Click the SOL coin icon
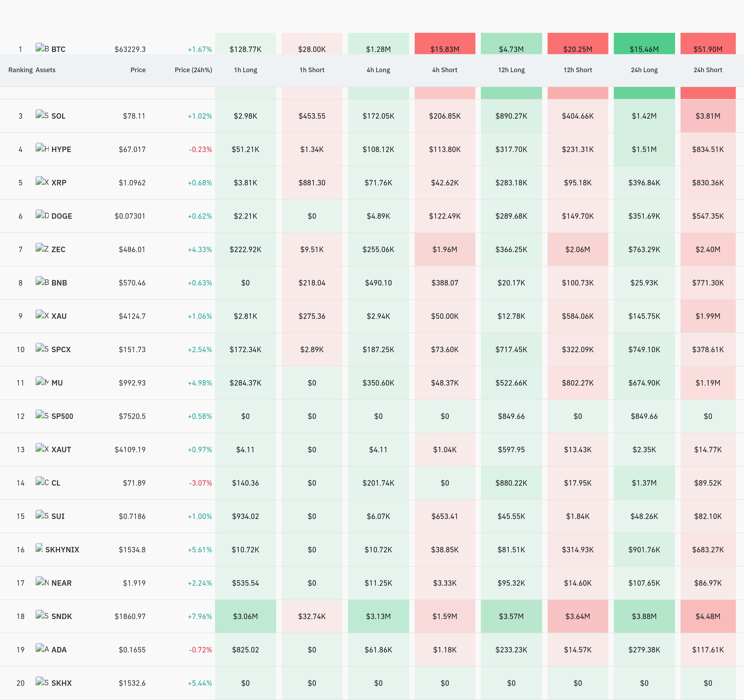 click(x=42, y=115)
